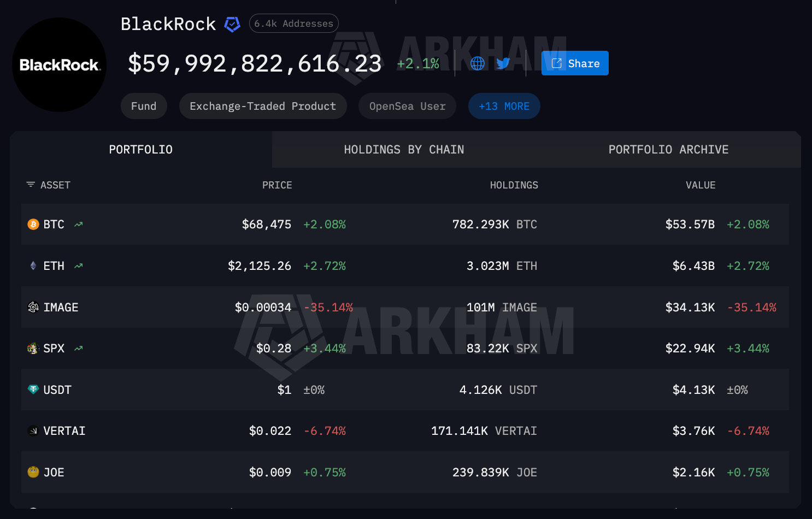Click the $6.43B ETH value
The height and width of the screenshot is (519, 812).
coord(693,266)
